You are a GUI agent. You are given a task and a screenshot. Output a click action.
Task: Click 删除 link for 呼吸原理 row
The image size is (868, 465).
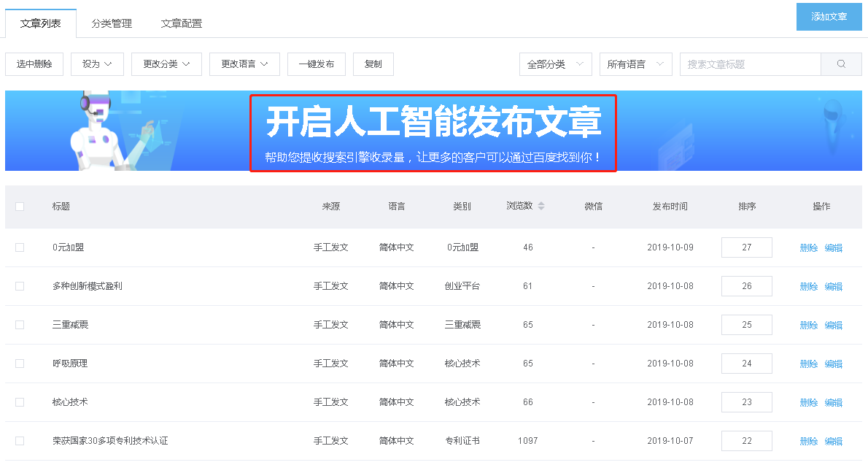pos(808,364)
